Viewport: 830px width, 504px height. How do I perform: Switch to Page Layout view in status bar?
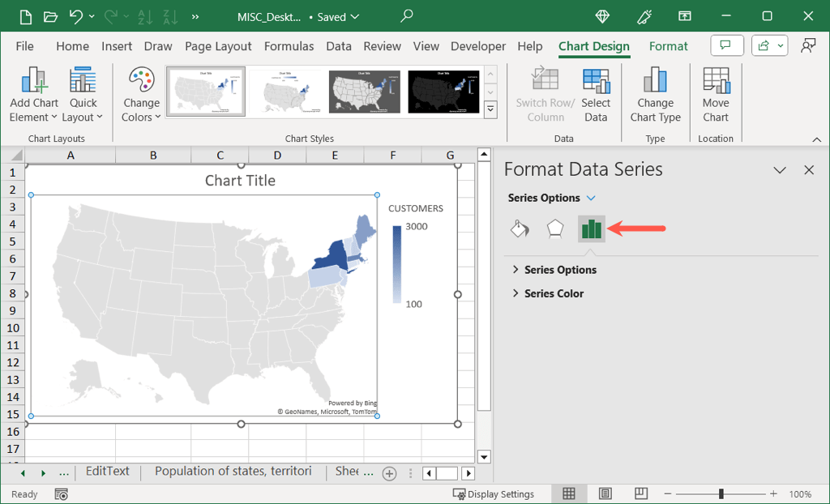(x=605, y=493)
